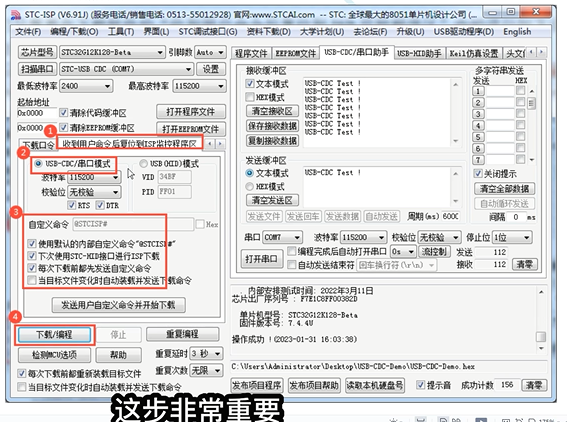Click multi-string send field number 1
The image size is (567, 422).
coord(500,91)
